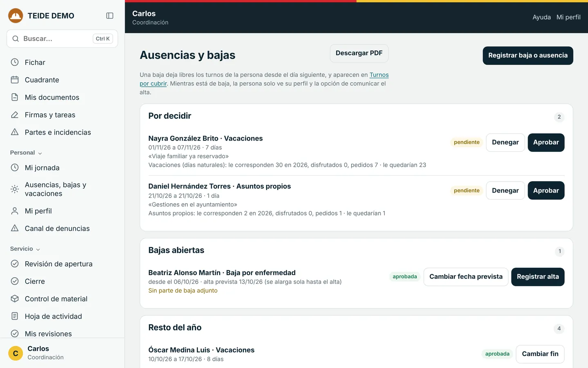The image size is (588, 368).
Task: Click Cambiar fin for Óscar Medina Luis
Action: click(x=540, y=354)
